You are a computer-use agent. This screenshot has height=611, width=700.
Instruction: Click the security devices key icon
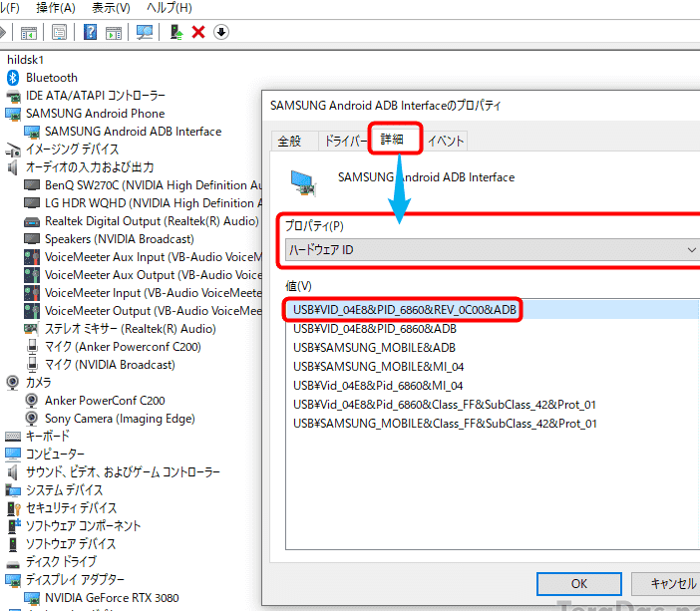[x=14, y=508]
